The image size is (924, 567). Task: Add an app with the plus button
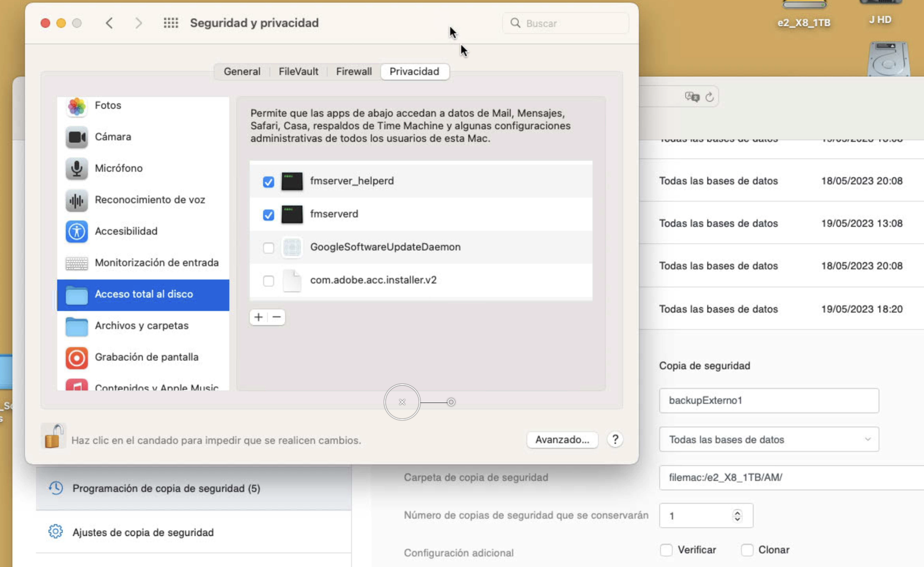point(259,317)
